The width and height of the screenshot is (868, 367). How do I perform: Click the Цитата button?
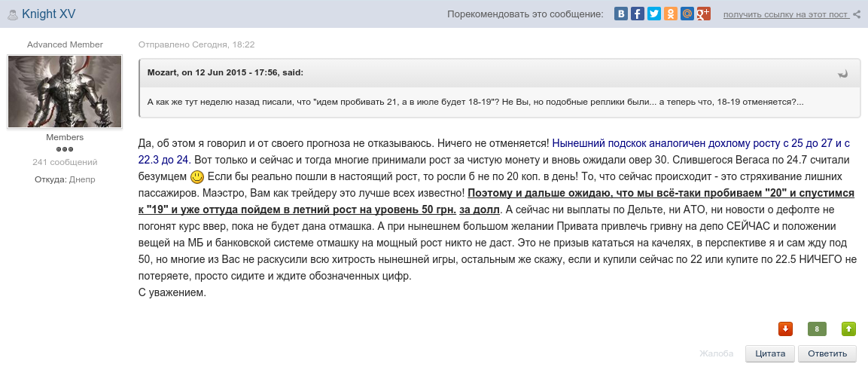[x=769, y=353]
